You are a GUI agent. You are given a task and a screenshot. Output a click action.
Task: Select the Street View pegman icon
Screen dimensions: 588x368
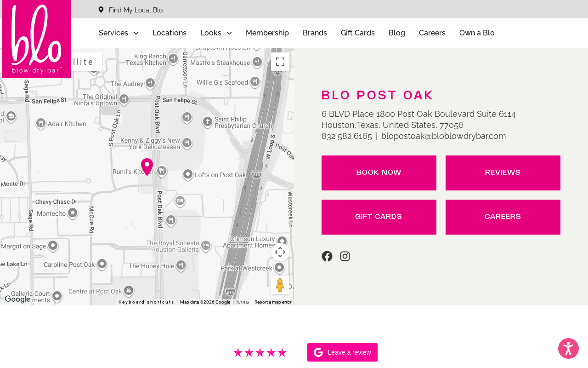[x=280, y=285]
